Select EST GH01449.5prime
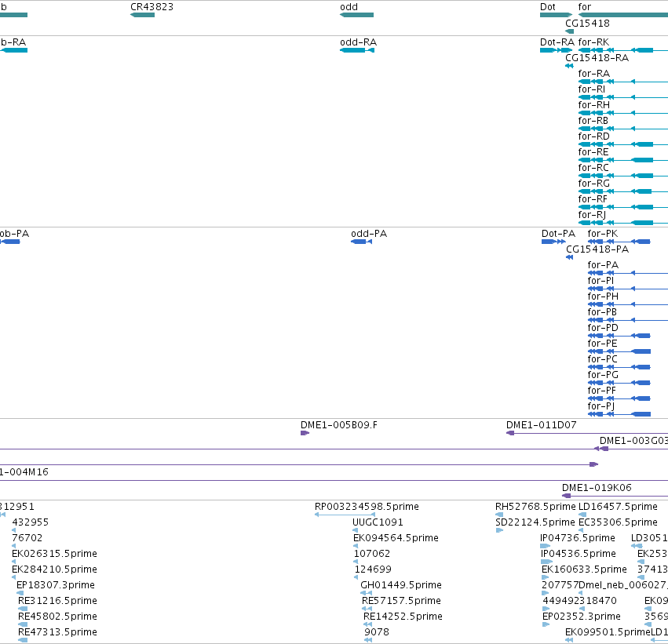Viewport: 668px width, 644px height. pyautogui.click(x=366, y=593)
